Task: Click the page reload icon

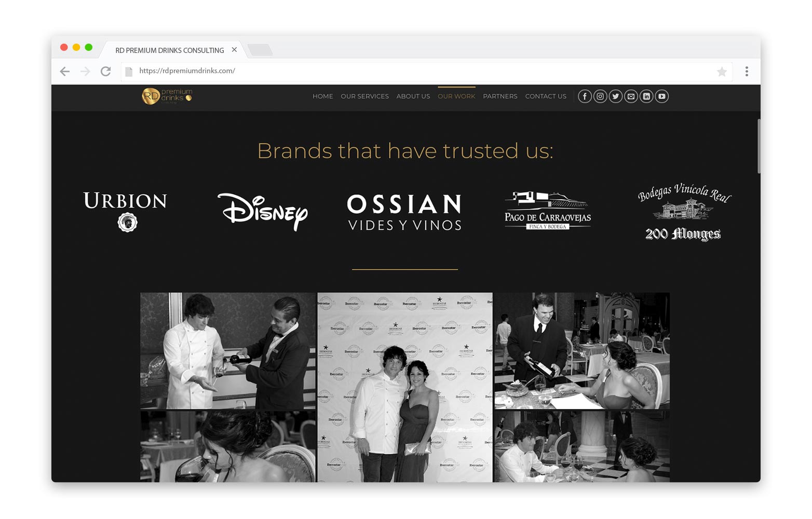Action: point(106,71)
